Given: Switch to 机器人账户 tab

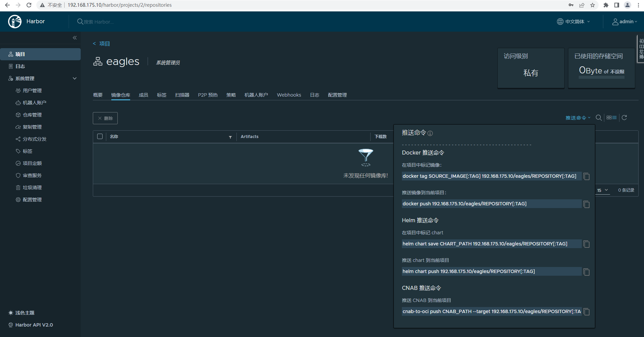Looking at the screenshot, I should [256, 95].
